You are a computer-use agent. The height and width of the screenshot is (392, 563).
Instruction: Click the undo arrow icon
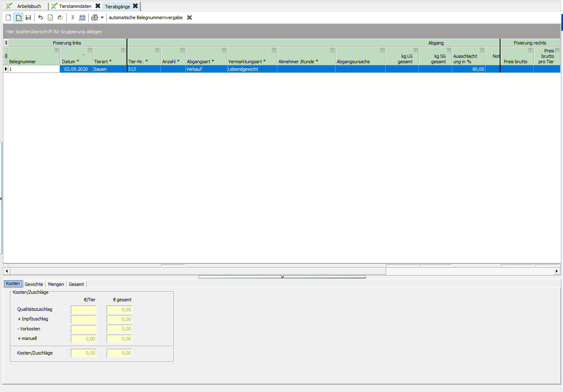pos(40,17)
